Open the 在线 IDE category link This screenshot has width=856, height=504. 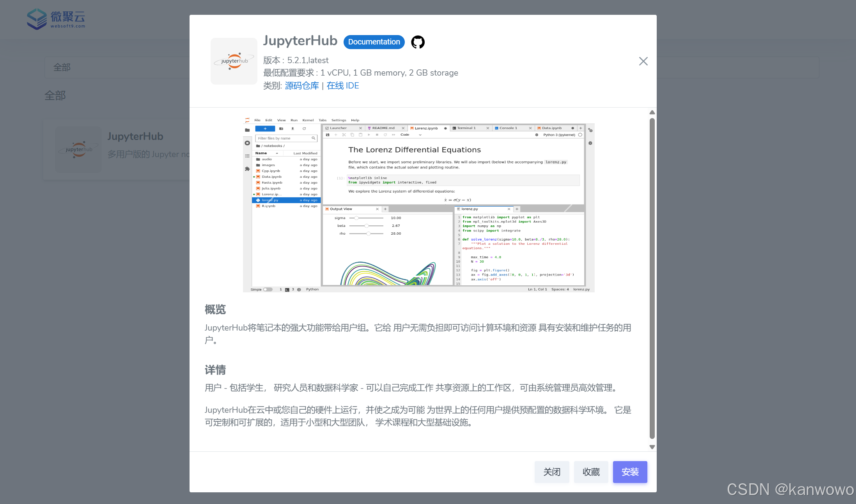[342, 86]
